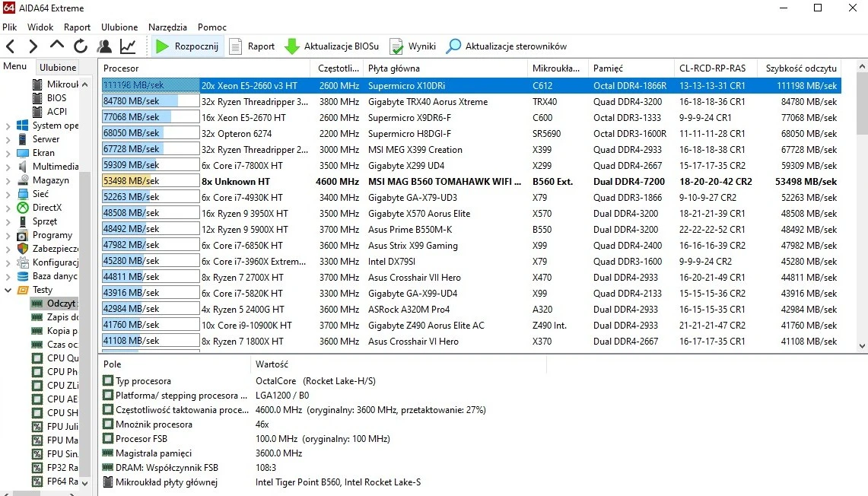This screenshot has height=496, width=868.
Task: Click the green Rozpocznij start button
Action: coord(187,46)
